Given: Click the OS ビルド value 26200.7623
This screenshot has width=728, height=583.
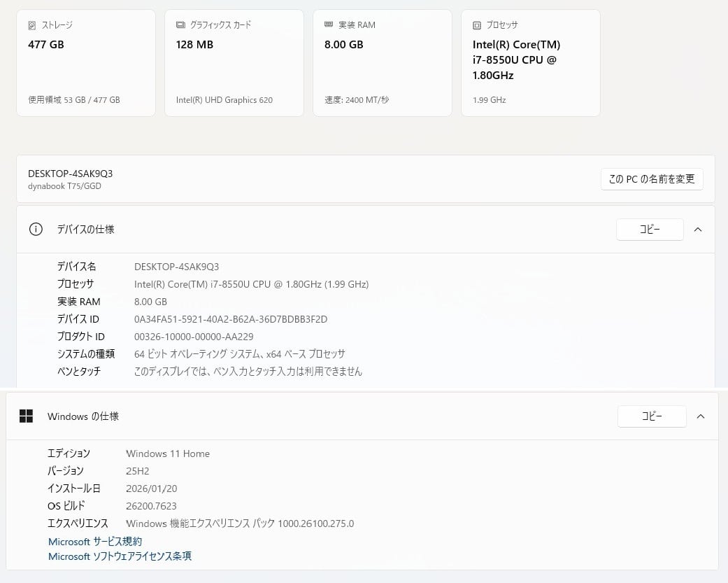Looking at the screenshot, I should [x=151, y=506].
